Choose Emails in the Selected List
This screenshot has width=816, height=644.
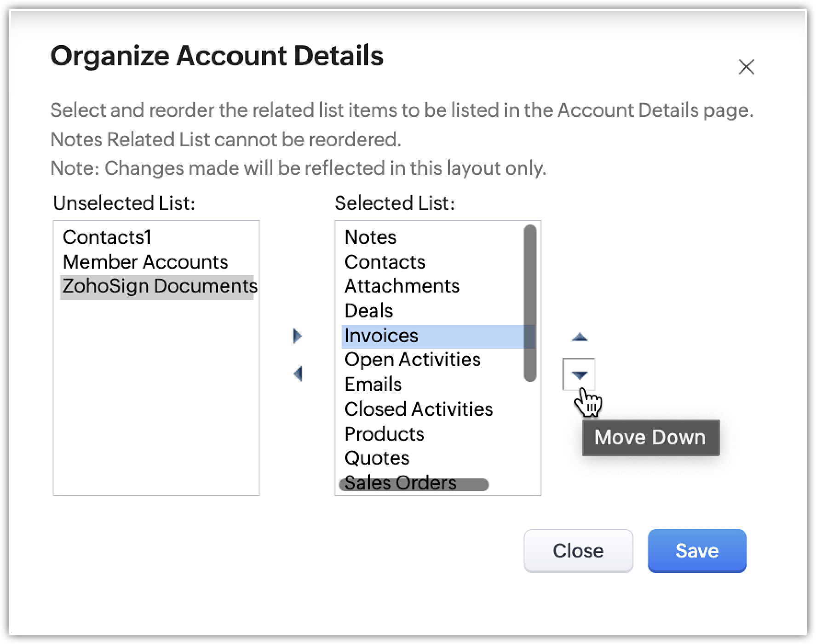pyautogui.click(x=373, y=385)
